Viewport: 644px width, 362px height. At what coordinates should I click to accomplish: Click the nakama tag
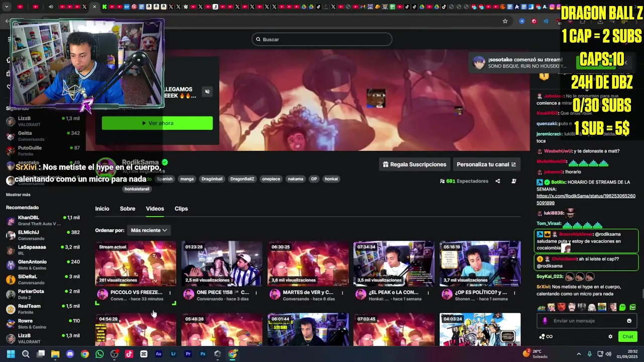(296, 179)
